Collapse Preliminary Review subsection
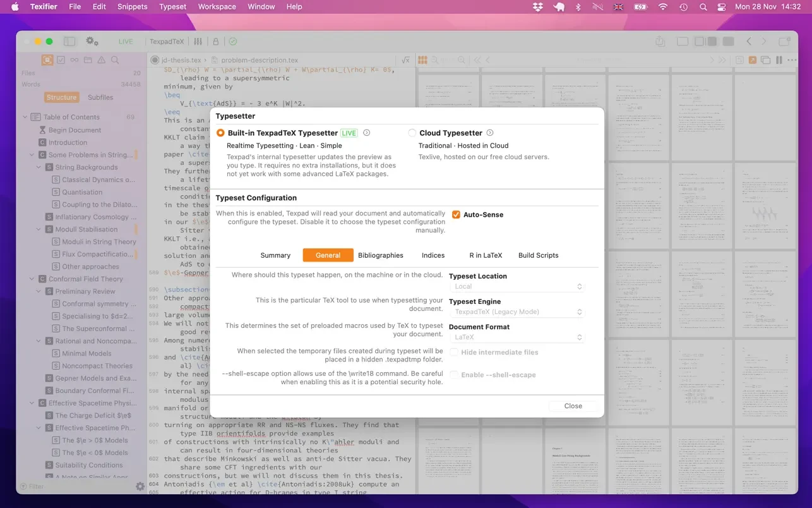The width and height of the screenshot is (812, 508). coord(39,291)
